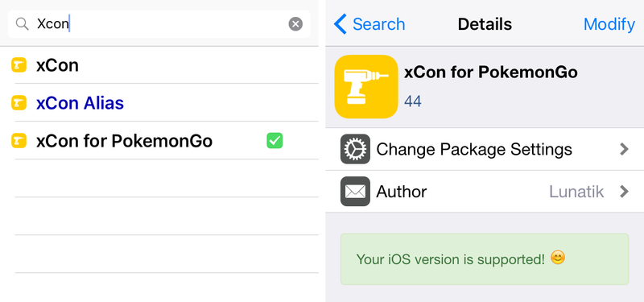The image size is (644, 302).
Task: Click the large yellow drill package icon
Action: click(x=366, y=87)
